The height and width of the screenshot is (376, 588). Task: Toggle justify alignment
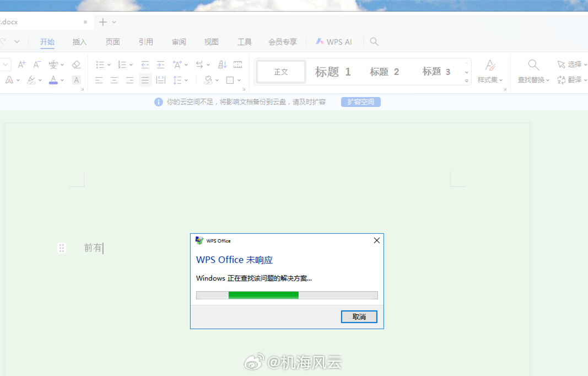[x=145, y=80]
